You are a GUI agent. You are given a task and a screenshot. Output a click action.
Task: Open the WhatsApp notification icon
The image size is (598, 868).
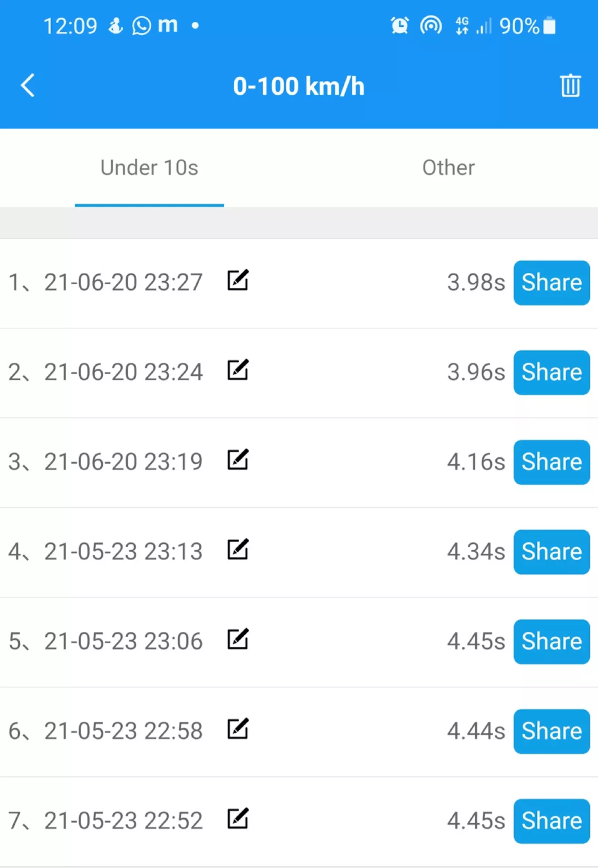tap(141, 26)
